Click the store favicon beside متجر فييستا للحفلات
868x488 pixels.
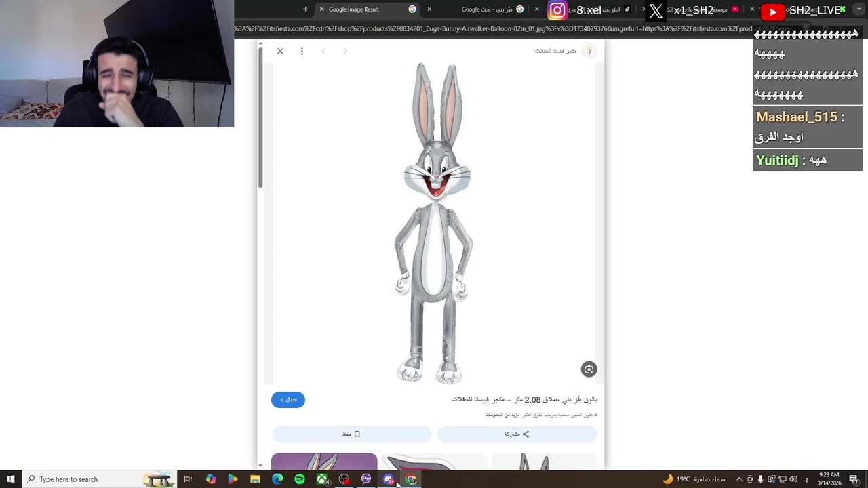click(x=589, y=51)
